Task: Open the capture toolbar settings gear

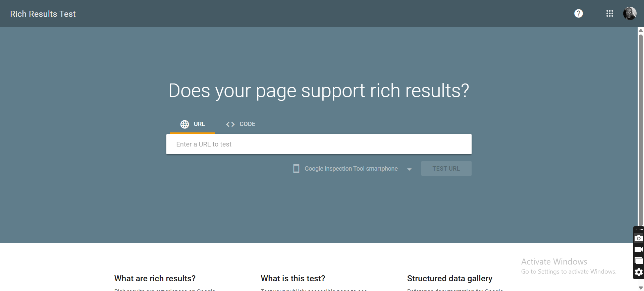Action: point(639,272)
